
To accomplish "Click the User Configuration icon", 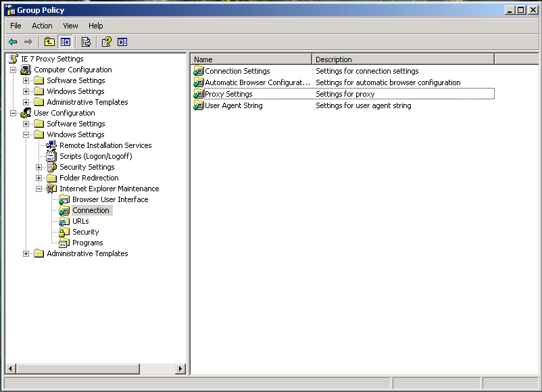I will [26, 113].
